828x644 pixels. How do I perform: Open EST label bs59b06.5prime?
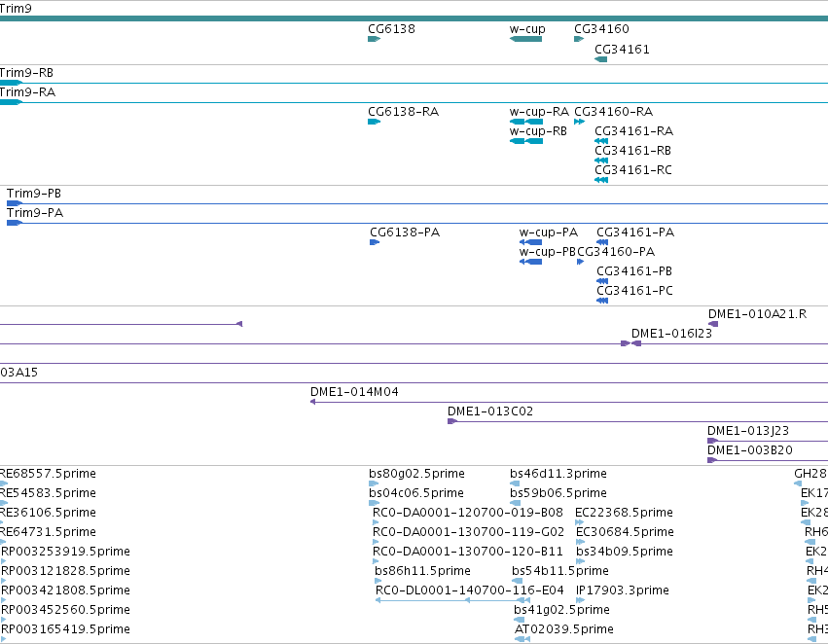558,493
